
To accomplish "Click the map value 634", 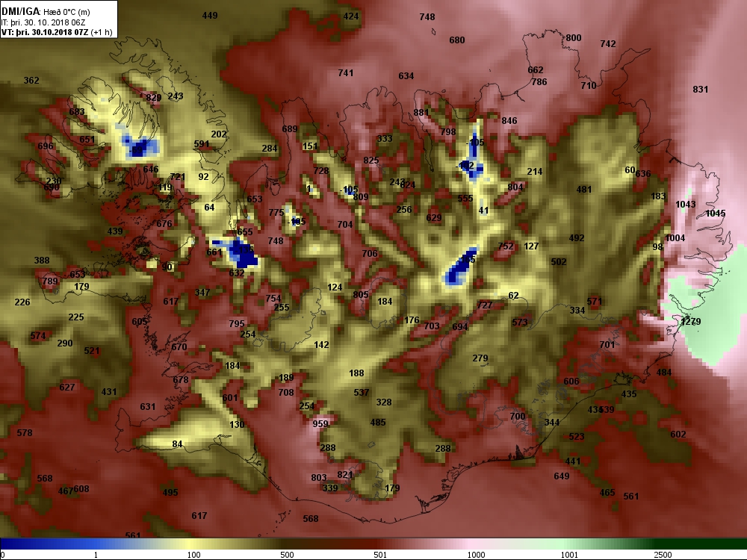I will (406, 75).
